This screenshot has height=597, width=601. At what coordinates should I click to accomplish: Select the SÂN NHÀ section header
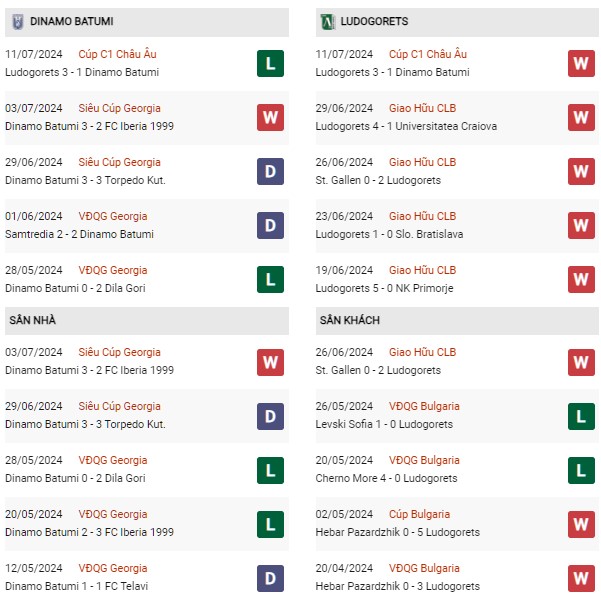click(x=147, y=320)
